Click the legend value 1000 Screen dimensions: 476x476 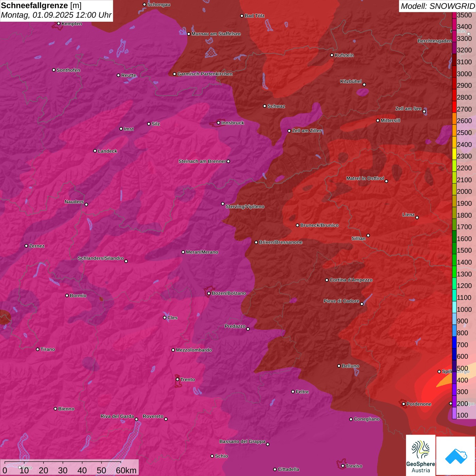[x=464, y=309]
